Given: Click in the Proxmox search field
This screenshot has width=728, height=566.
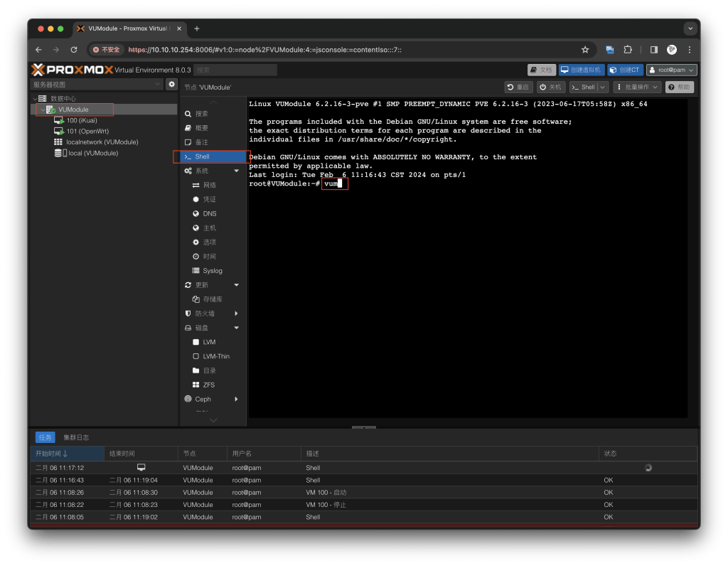Looking at the screenshot, I should [x=235, y=70].
